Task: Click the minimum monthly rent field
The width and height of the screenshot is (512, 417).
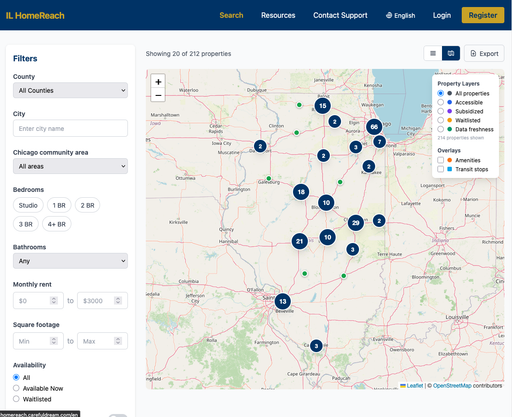Action: [38, 301]
